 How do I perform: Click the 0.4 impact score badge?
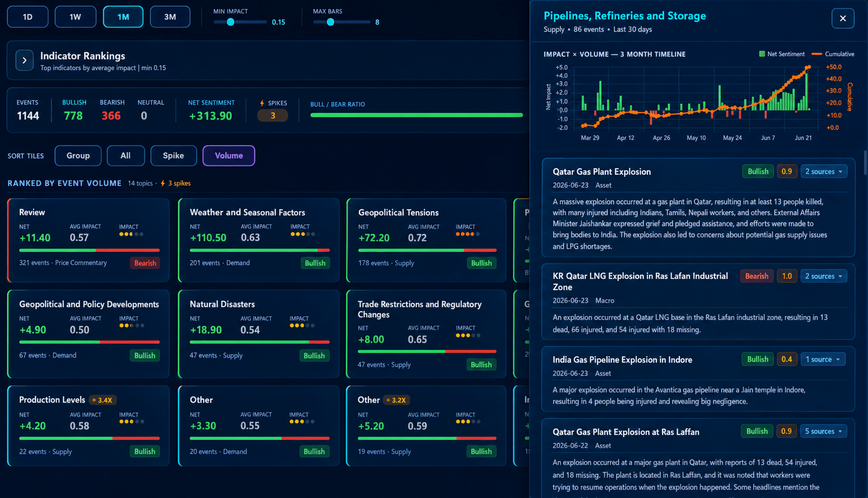(x=787, y=359)
